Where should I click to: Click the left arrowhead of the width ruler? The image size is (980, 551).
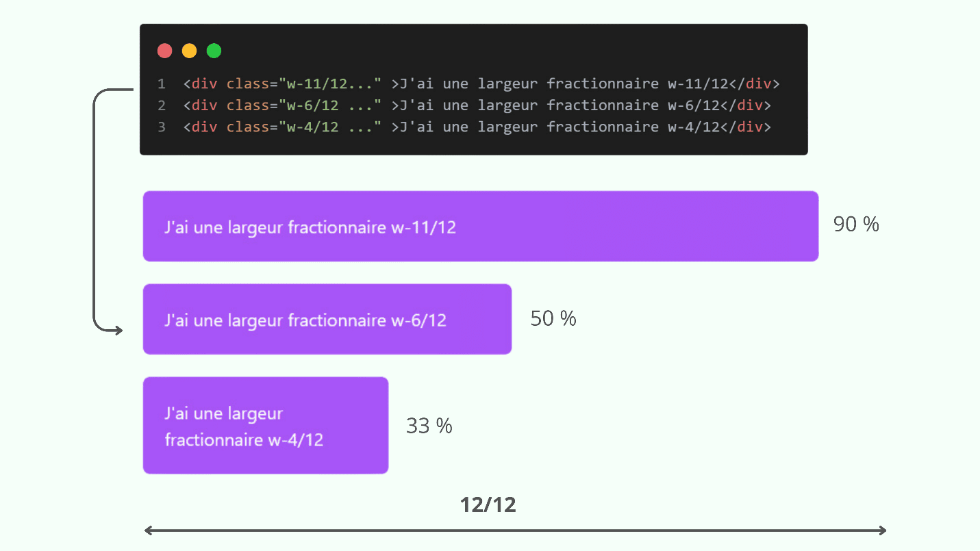[149, 530]
